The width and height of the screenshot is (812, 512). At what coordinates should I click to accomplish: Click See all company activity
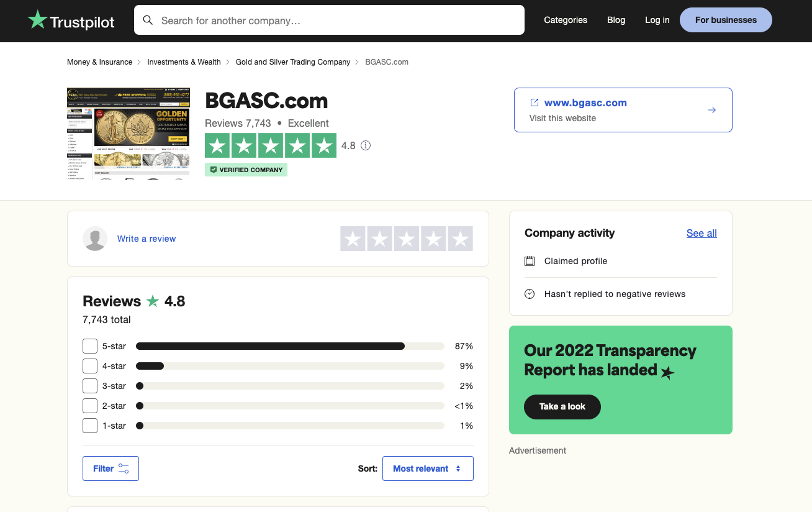tap(701, 234)
